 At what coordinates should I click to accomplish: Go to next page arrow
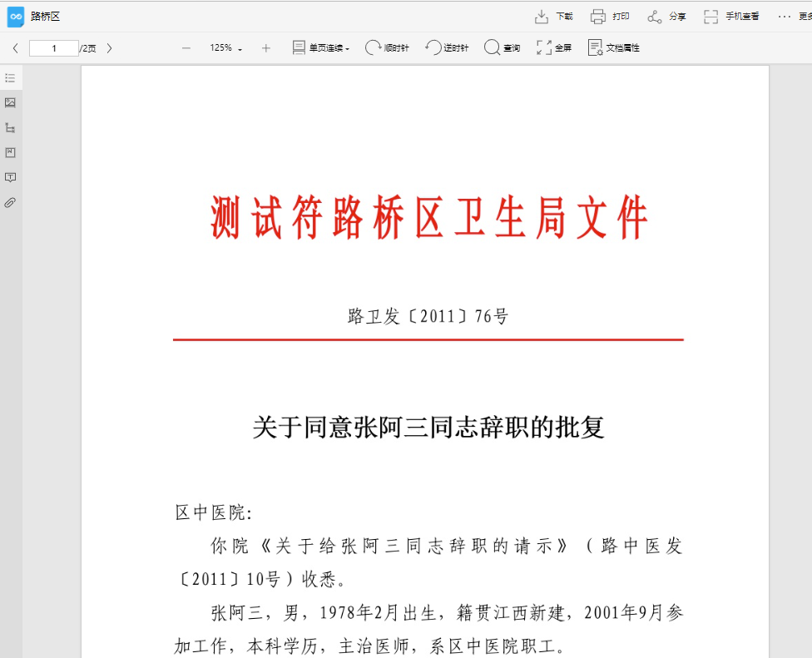point(109,48)
